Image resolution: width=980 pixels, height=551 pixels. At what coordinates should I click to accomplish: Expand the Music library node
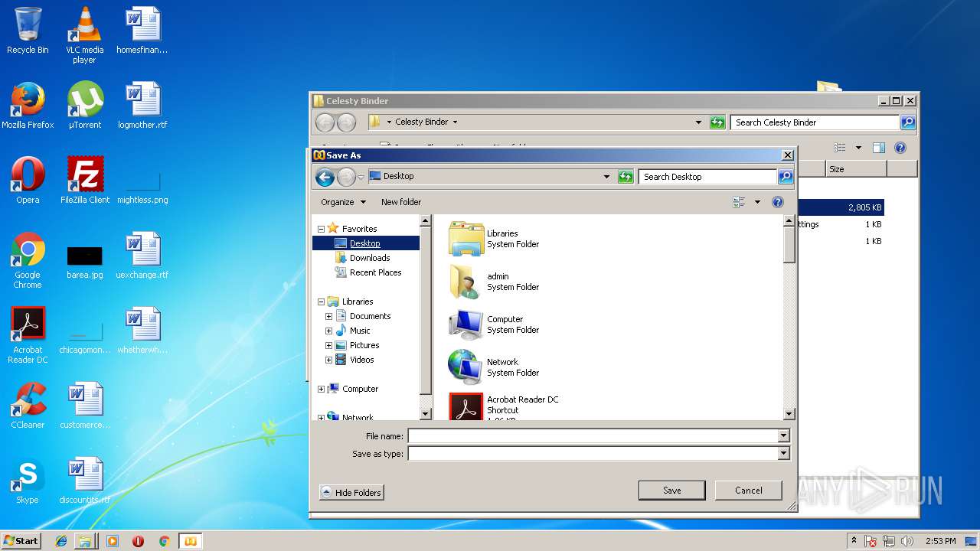tap(328, 331)
